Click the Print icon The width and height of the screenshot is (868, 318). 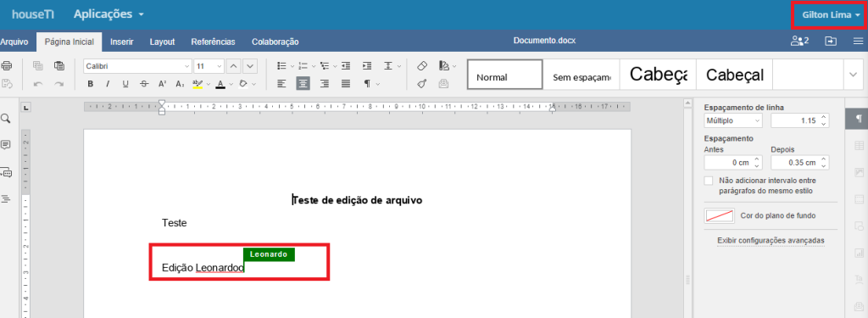click(7, 66)
